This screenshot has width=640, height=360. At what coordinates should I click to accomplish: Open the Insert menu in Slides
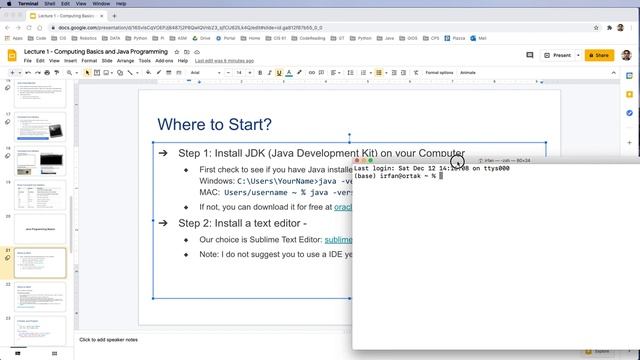coord(70,60)
